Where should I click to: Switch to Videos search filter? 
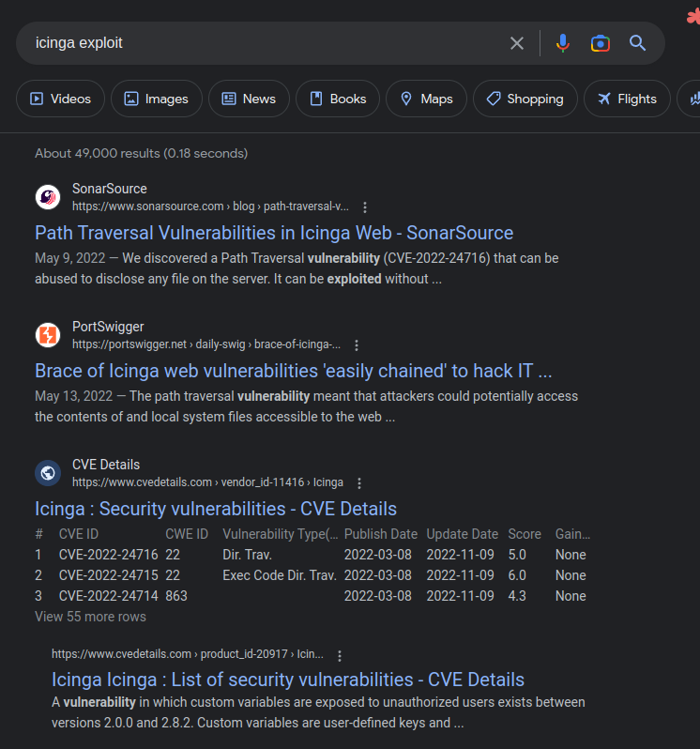(60, 99)
